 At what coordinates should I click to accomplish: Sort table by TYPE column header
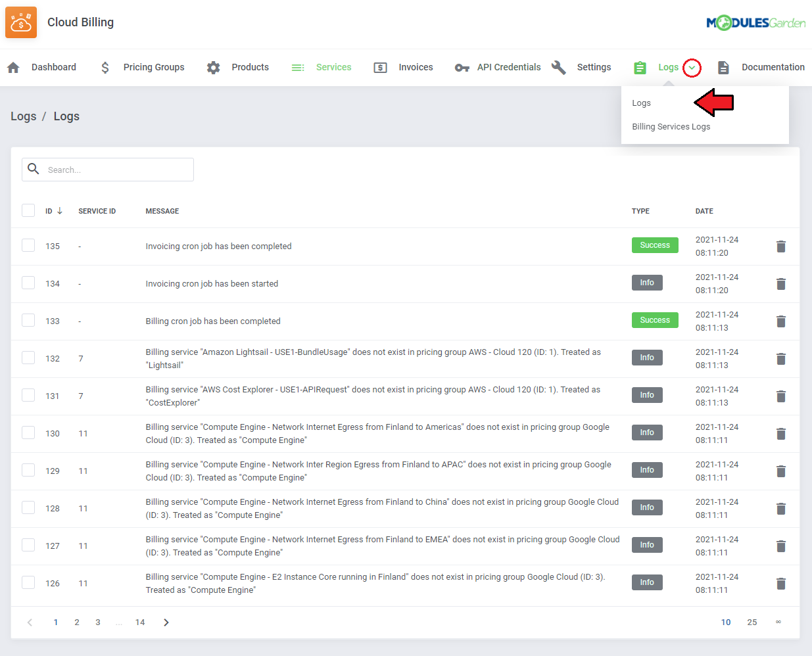pyautogui.click(x=640, y=211)
